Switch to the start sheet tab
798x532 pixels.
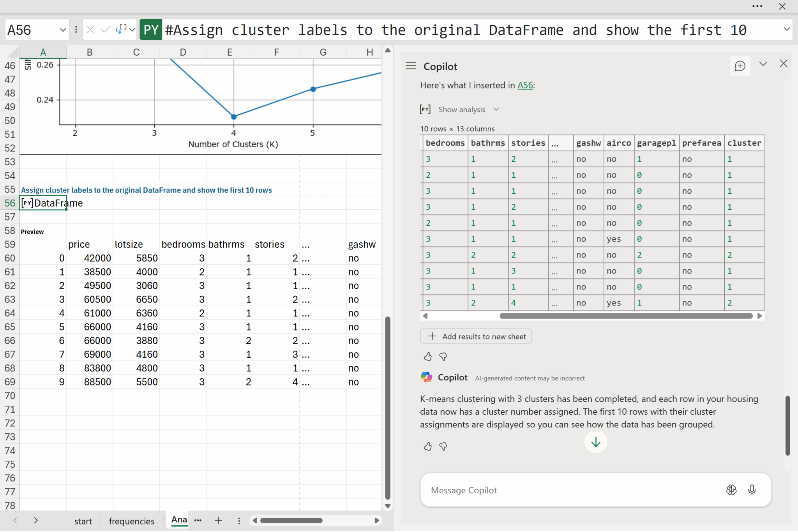pyautogui.click(x=83, y=521)
